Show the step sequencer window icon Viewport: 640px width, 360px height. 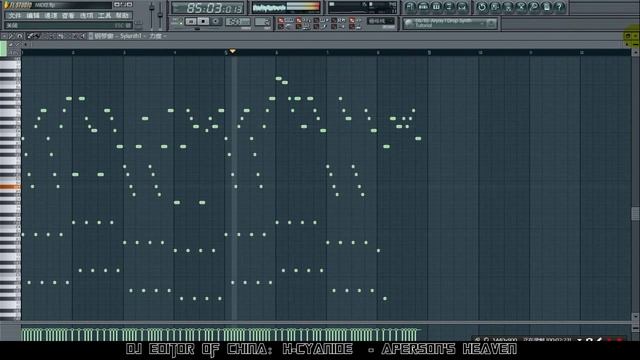(423, 7)
